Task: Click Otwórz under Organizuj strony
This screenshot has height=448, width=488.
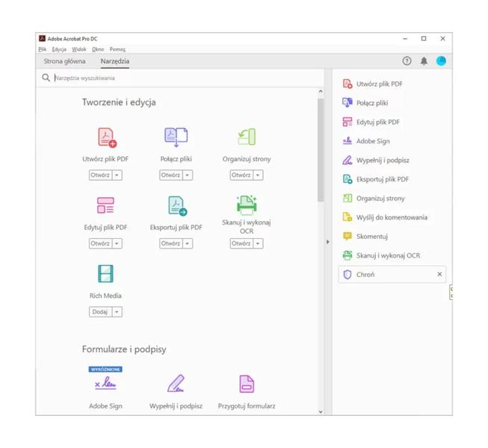Action: pyautogui.click(x=241, y=175)
